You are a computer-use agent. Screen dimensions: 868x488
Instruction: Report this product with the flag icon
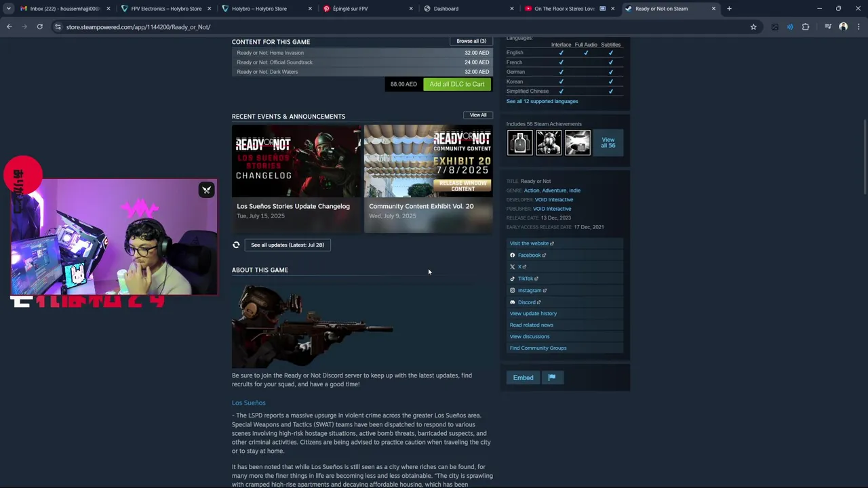click(552, 378)
